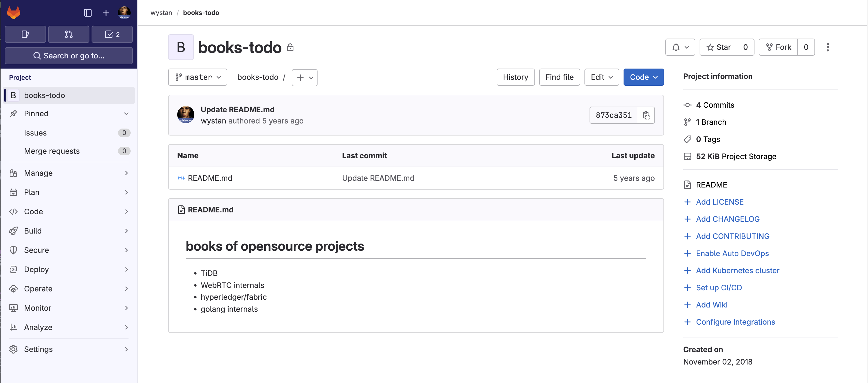Click Add LICENSE link
This screenshot has height=383, width=868.
coord(720,201)
